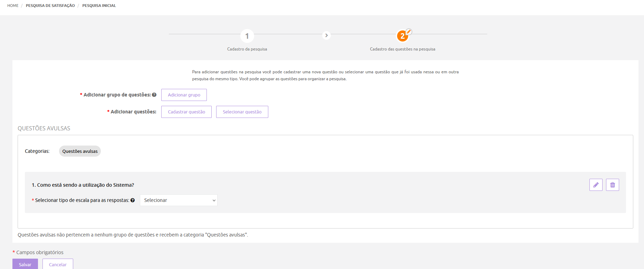
Task: Open the Selecionar scale type dropdown
Action: coord(179,200)
